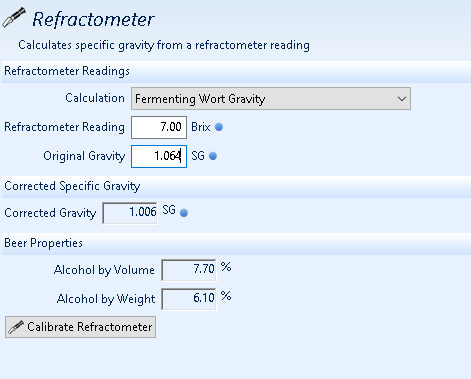
Task: Click the Calculation field label
Action: coord(95,98)
